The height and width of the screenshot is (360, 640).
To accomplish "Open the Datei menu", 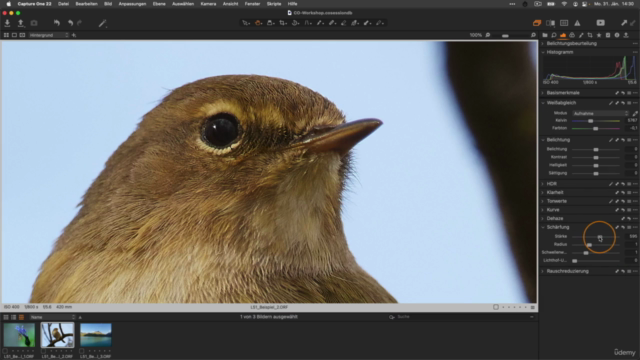I will (63, 4).
